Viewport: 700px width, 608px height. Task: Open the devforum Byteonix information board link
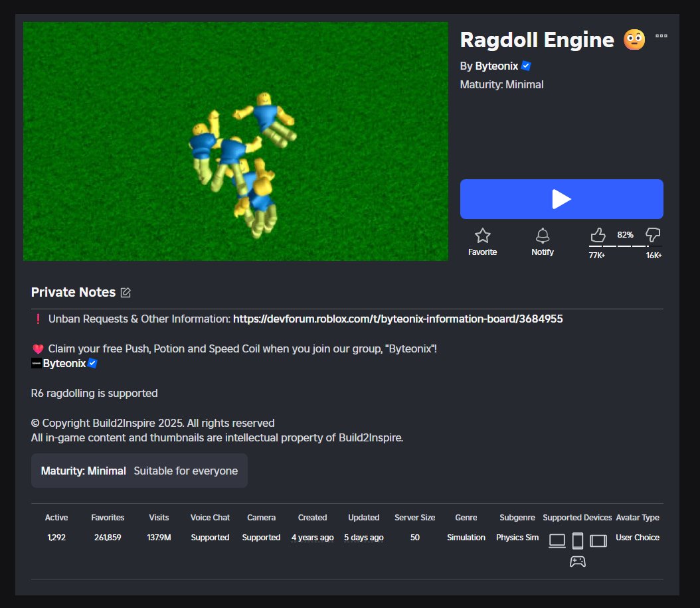398,319
